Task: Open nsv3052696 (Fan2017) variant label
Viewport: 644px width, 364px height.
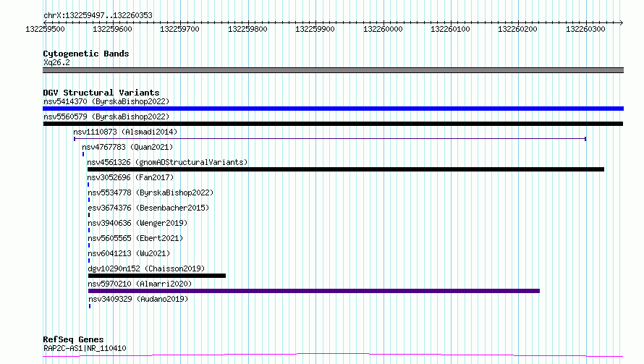Action: point(130,177)
